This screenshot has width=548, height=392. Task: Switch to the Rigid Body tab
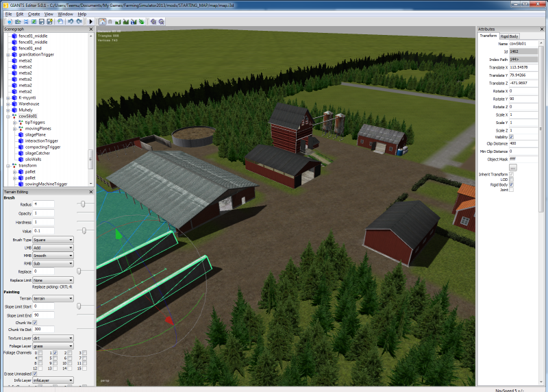pos(509,36)
